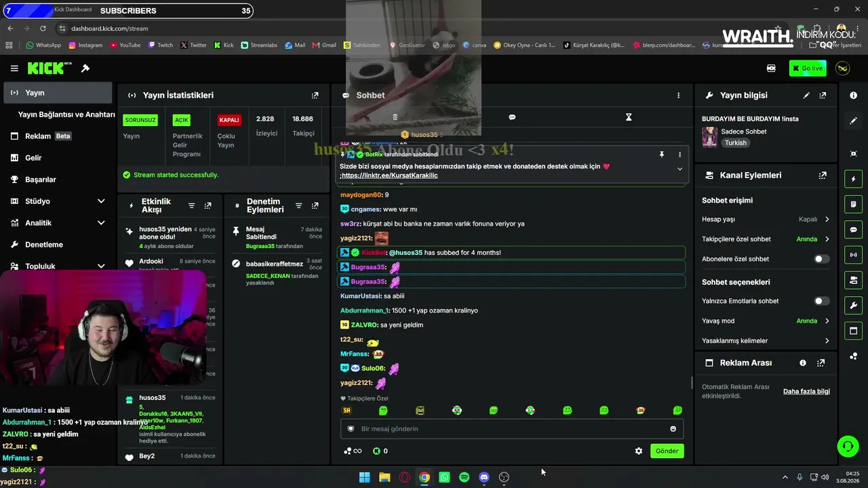Open the Twitch bookmark in bookmarks bar

click(x=160, y=45)
